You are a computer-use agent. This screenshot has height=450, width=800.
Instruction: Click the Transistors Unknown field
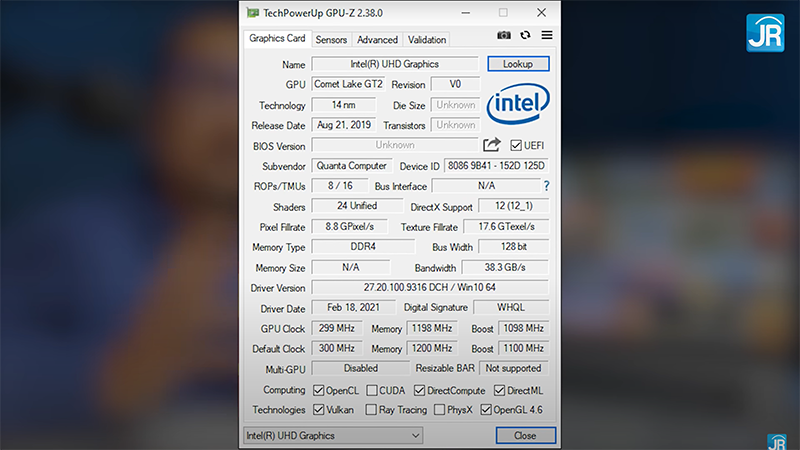coord(455,125)
